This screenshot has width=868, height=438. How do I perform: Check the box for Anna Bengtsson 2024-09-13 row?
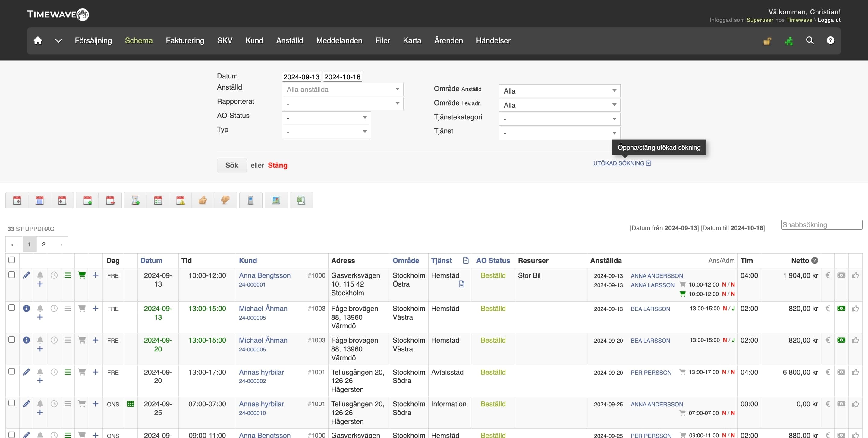(x=12, y=275)
